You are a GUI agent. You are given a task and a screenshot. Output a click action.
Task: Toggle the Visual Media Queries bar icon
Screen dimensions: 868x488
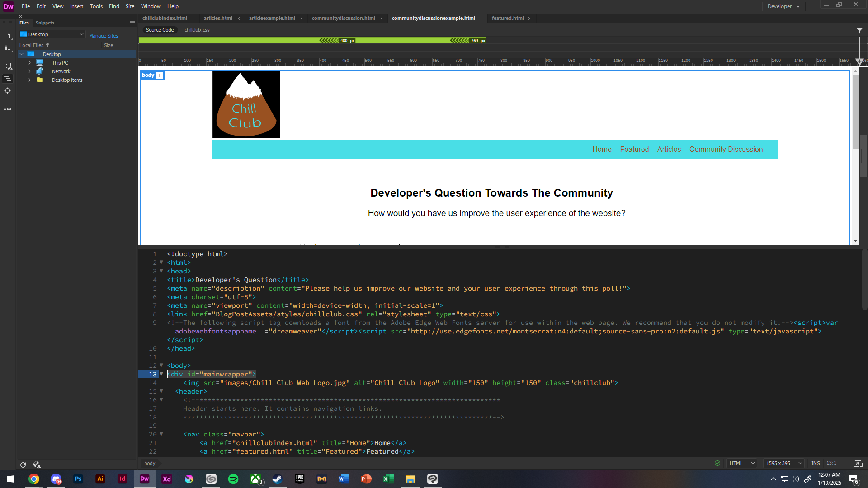[x=8, y=79]
